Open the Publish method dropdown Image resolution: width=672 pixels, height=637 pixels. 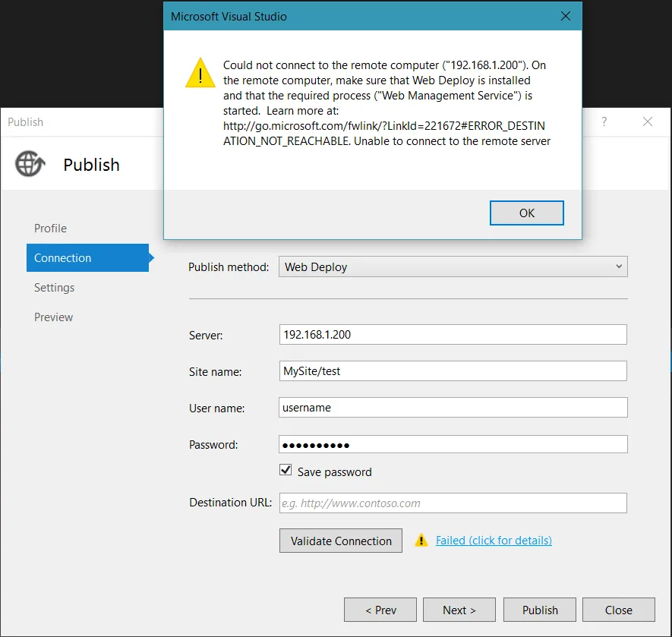tap(453, 266)
